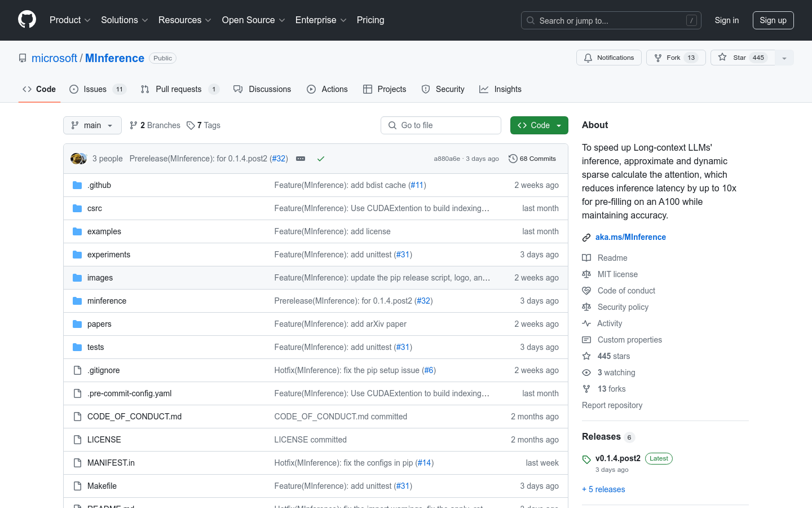Click the repository icon before microsoft
The width and height of the screenshot is (812, 508).
[x=23, y=58]
